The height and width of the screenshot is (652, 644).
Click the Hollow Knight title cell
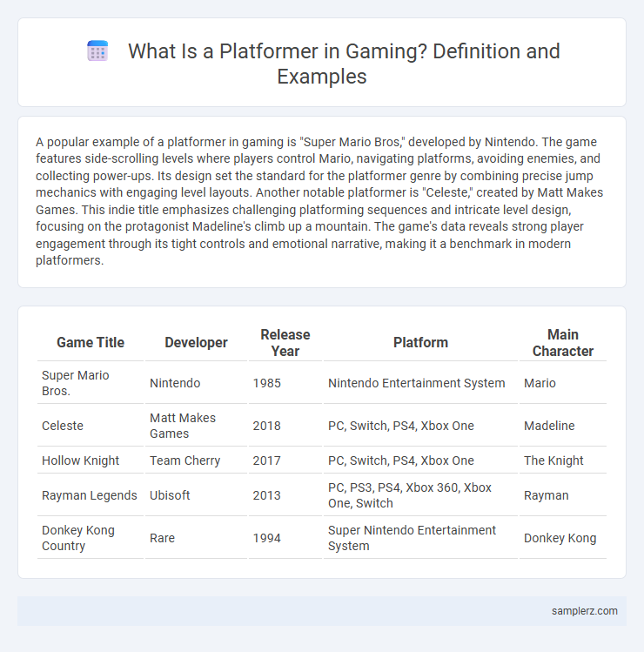point(91,460)
